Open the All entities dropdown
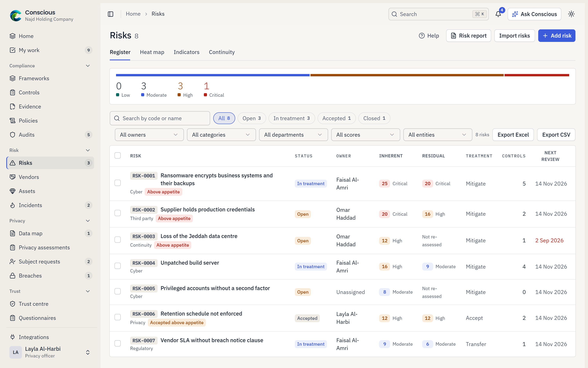This screenshot has width=588, height=368. click(438, 135)
